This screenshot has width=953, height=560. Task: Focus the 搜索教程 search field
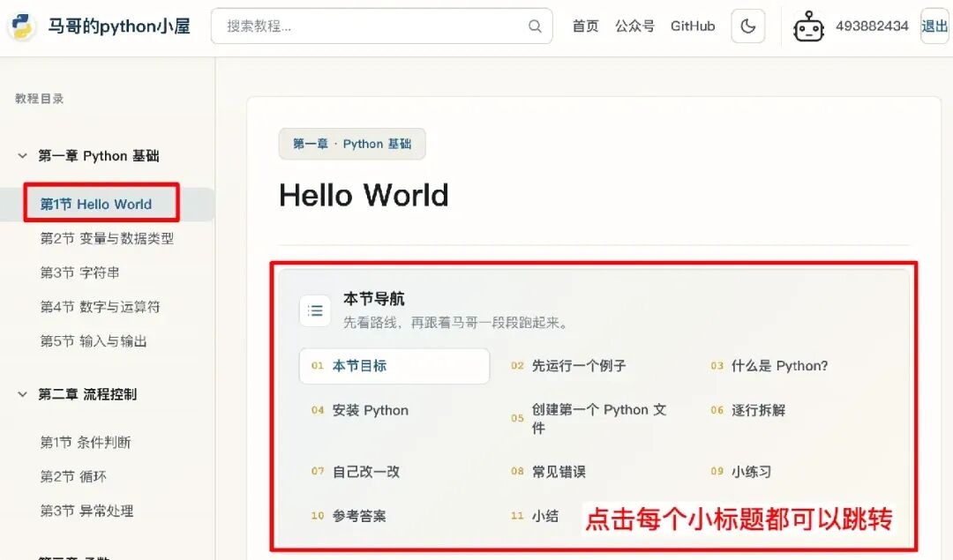(382, 26)
